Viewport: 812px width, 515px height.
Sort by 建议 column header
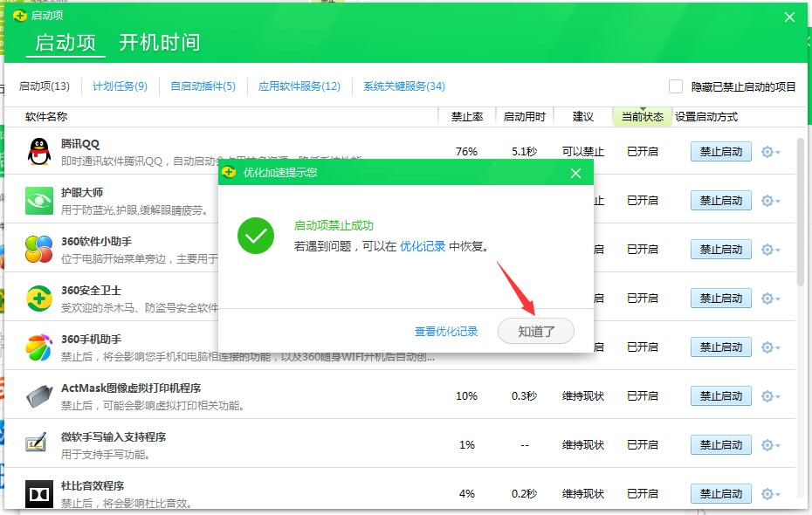pyautogui.click(x=583, y=117)
